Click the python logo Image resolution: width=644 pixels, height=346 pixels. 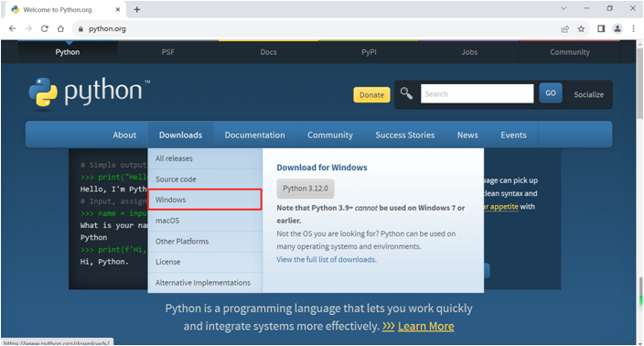[89, 93]
